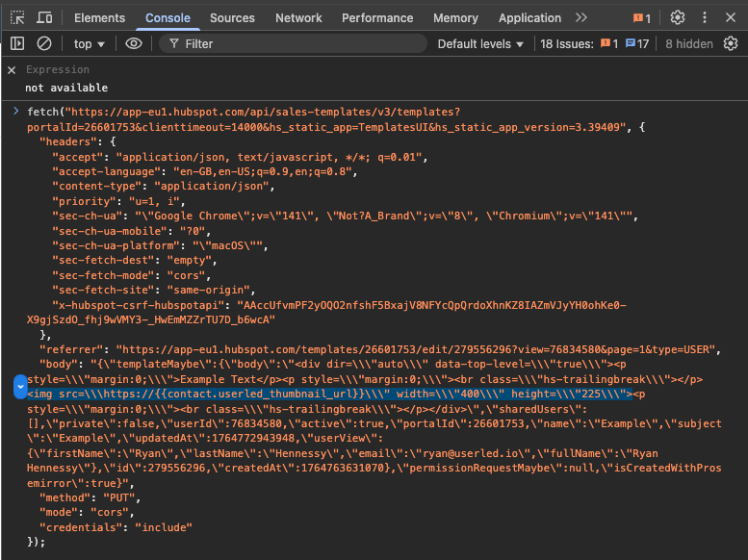
Task: Open the Elements tab
Action: pyautogui.click(x=99, y=17)
